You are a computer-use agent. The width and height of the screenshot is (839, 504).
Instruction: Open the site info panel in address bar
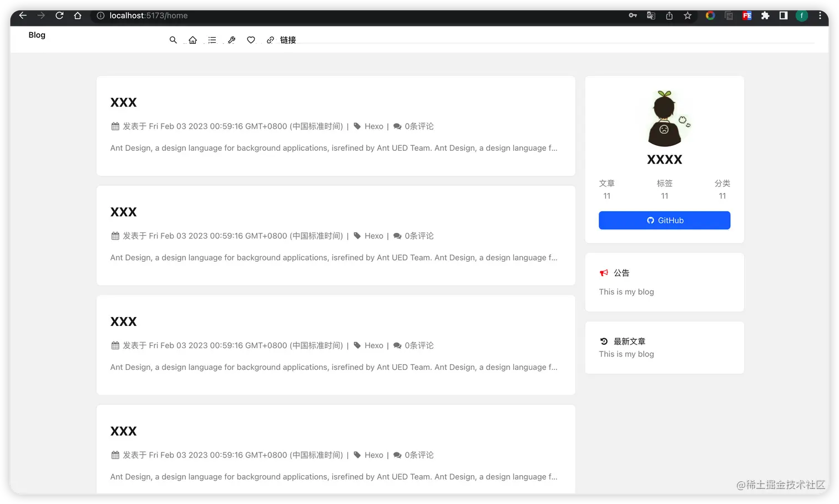coord(100,16)
